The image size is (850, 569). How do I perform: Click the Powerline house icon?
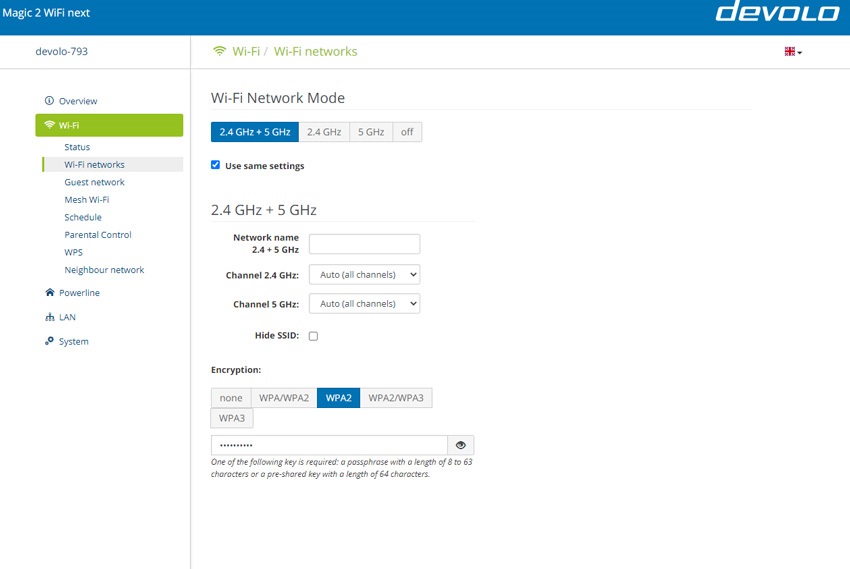click(x=49, y=292)
